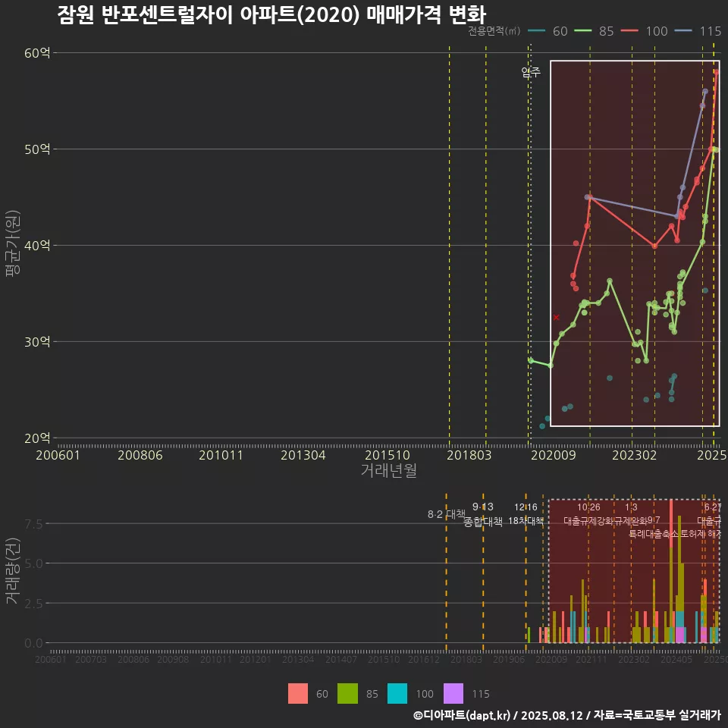
Task: Click the 9·13 종합대책 annotation
Action: [x=483, y=514]
